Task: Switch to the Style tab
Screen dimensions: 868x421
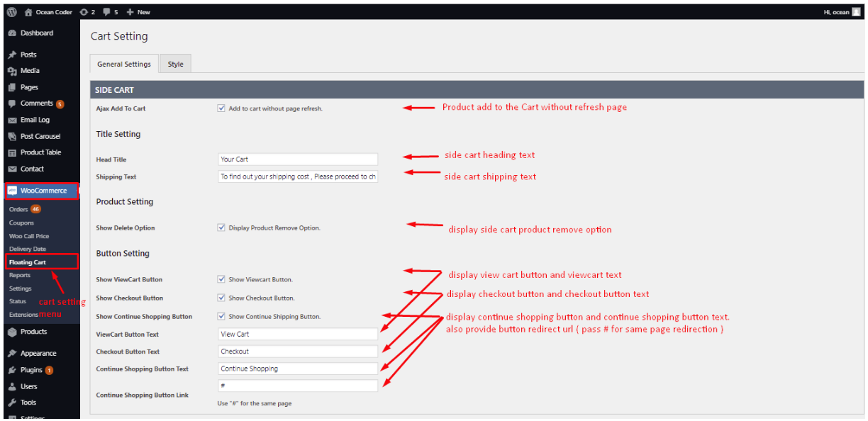Action: (x=175, y=64)
